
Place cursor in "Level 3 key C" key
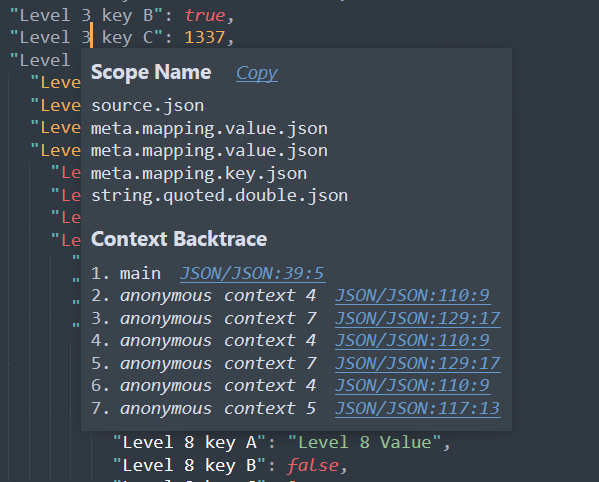pyautogui.click(x=86, y=38)
